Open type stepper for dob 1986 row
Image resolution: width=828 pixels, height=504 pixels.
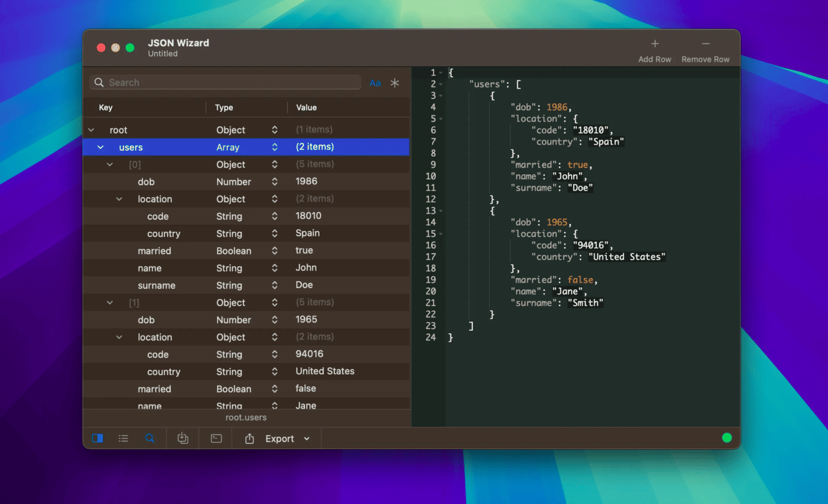pyautogui.click(x=275, y=182)
